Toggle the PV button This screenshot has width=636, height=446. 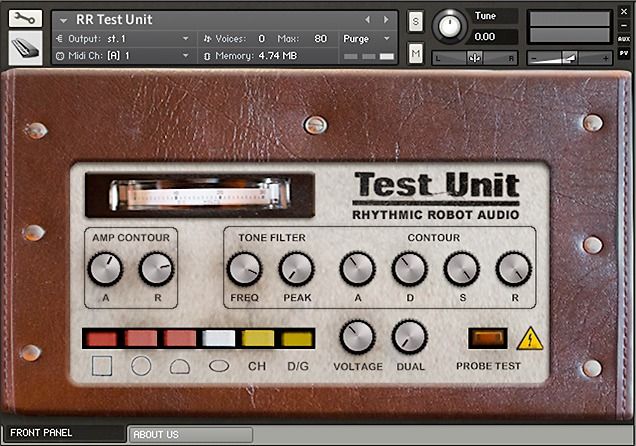[x=624, y=53]
